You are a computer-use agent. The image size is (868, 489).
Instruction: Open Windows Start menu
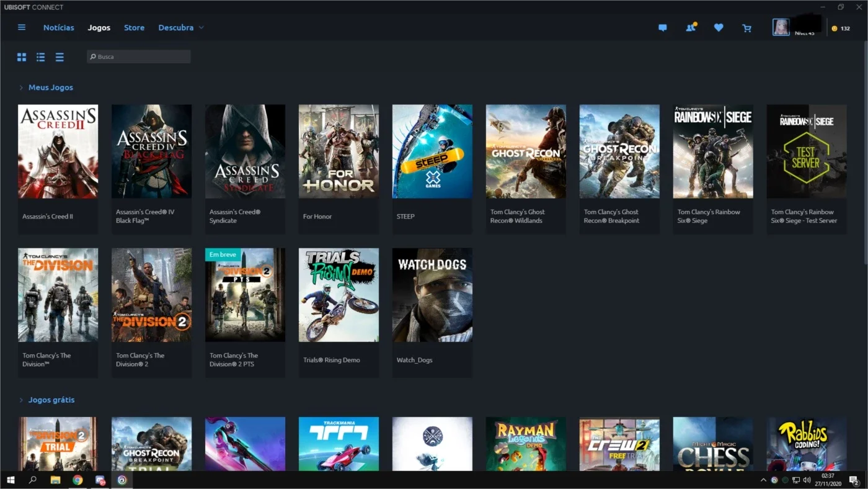[11, 480]
